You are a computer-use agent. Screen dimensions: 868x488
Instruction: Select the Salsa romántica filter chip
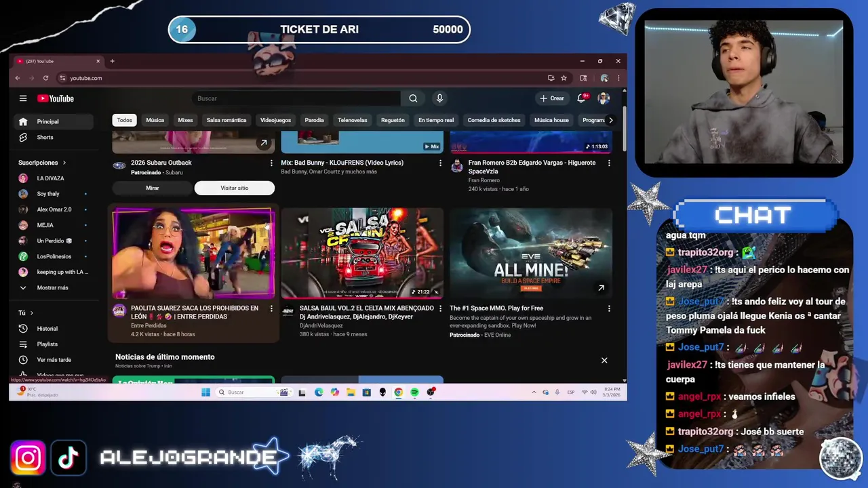226,120
